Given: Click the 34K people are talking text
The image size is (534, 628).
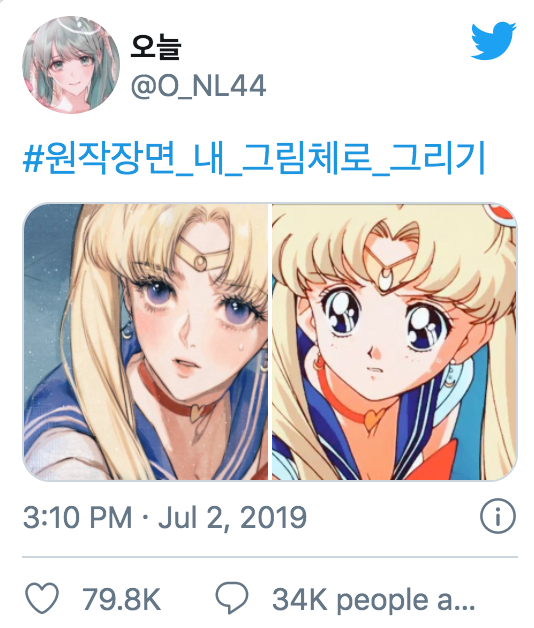Looking at the screenshot, I should tap(374, 600).
